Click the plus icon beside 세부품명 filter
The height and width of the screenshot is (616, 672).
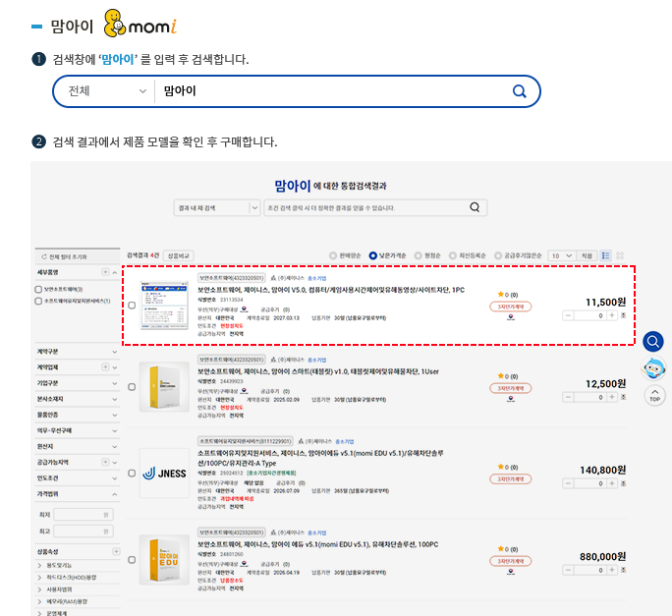click(x=105, y=272)
